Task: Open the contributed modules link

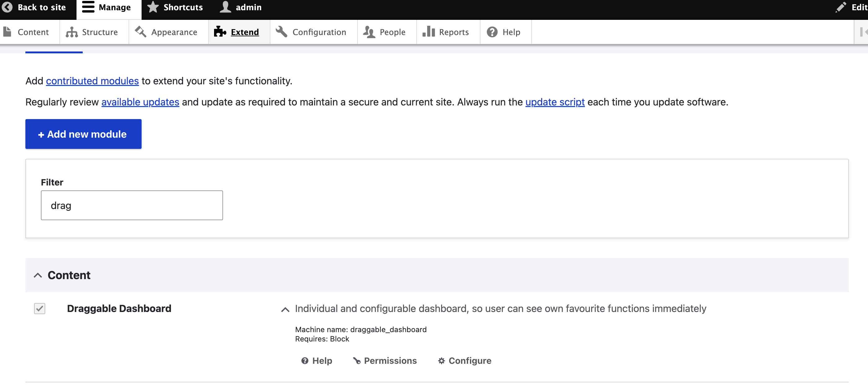Action: (x=92, y=81)
